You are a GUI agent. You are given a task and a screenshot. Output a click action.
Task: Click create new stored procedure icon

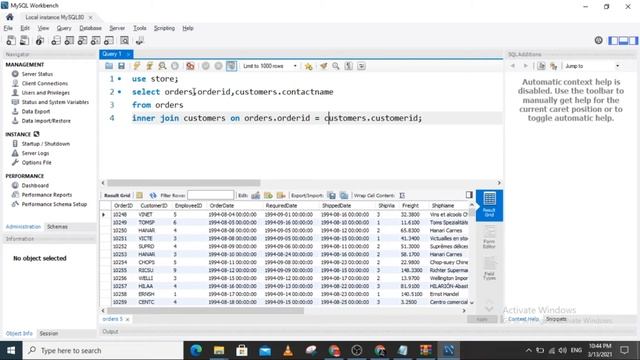96,40
